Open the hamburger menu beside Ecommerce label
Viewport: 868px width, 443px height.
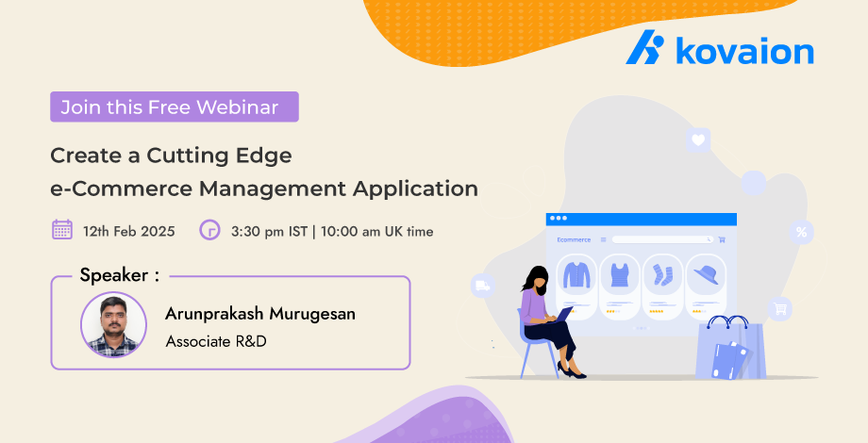pyautogui.click(x=602, y=239)
